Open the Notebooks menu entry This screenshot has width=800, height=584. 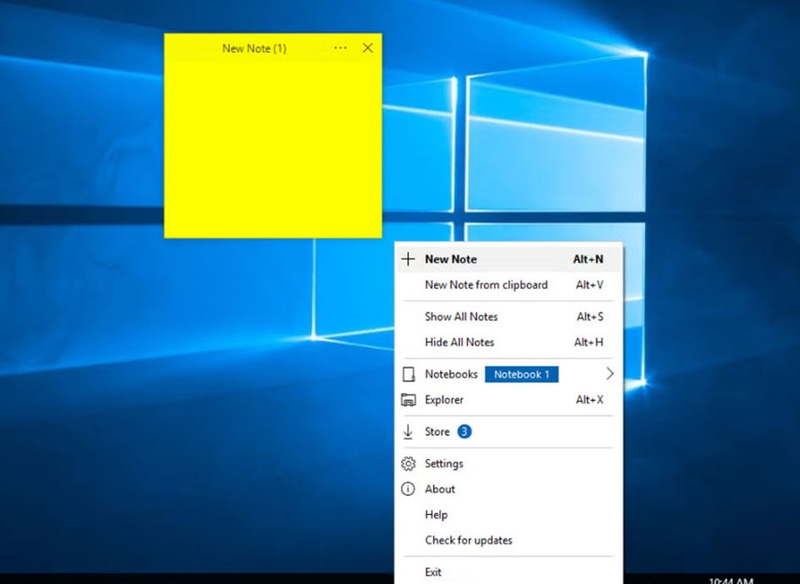point(509,374)
